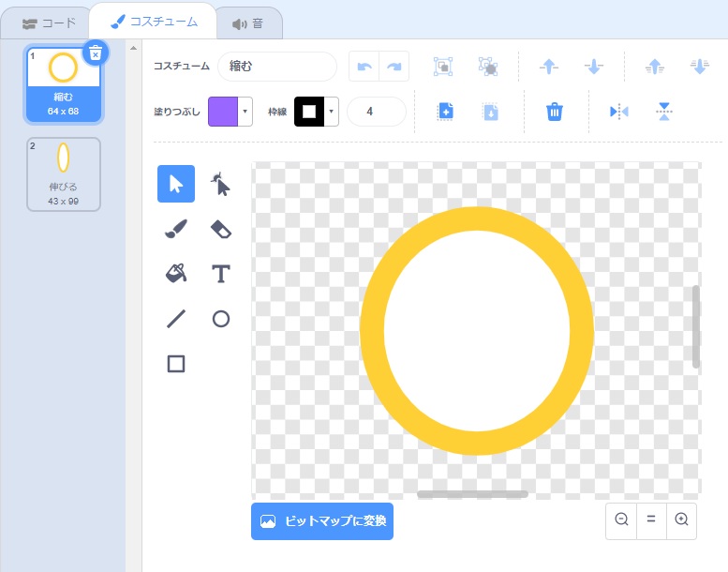Image resolution: width=728 pixels, height=572 pixels.
Task: Click the ビットマップに変換 button
Action: (322, 521)
